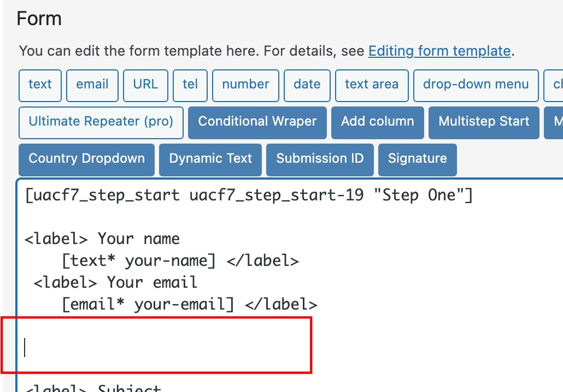Add a Country Dropdown field
563x392 pixels.
(86, 160)
